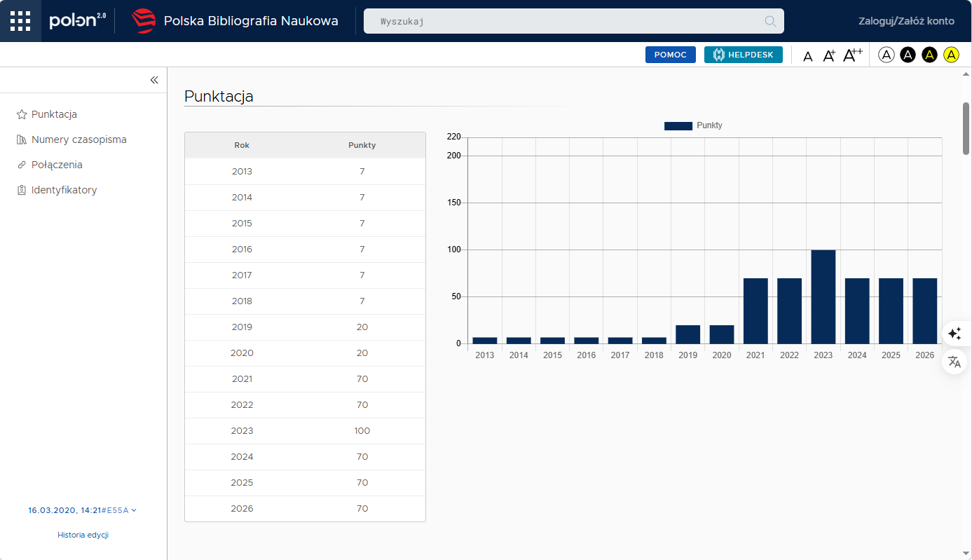Screen dimensions: 972x560
Task: Open the Połączenia sidebar item
Action: click(57, 165)
